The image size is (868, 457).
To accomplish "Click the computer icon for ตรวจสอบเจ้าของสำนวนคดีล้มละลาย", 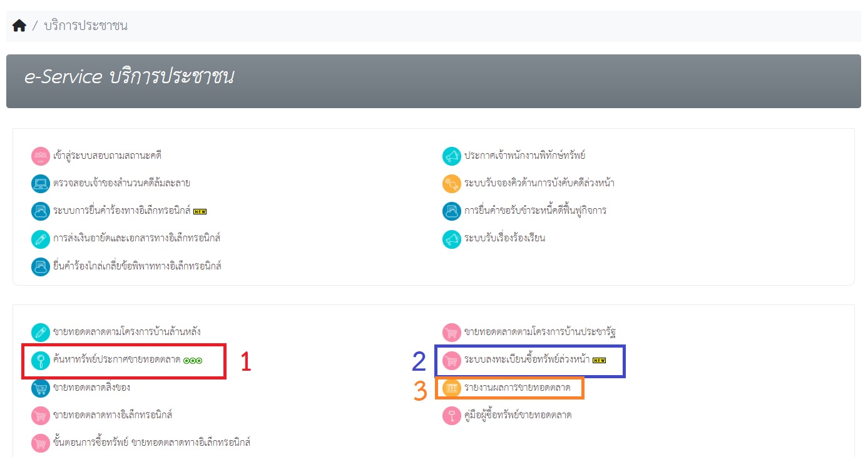I will tap(41, 184).
